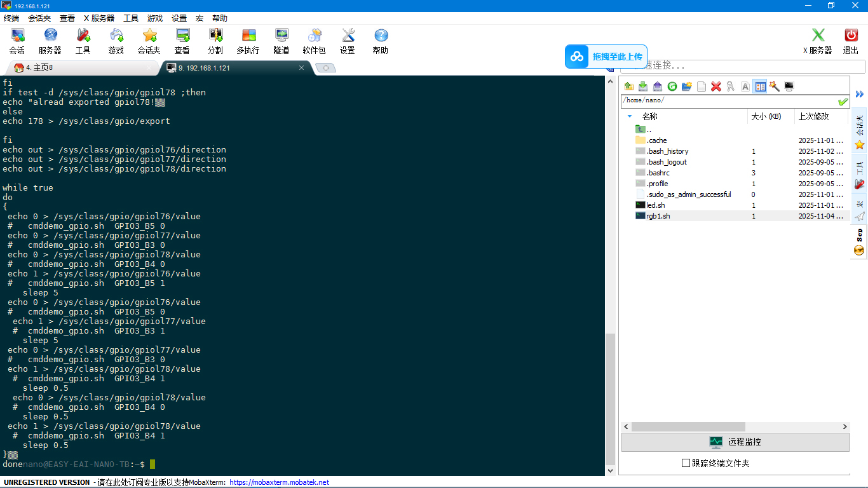
Task: Open the 会话夹 menu
Action: pyautogui.click(x=39, y=18)
